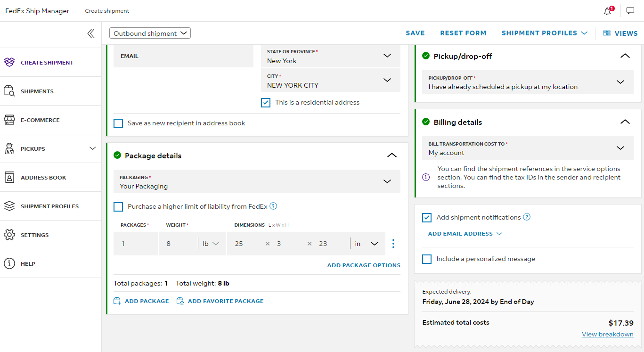Check Include a personalized message
Screen dimensions: 644x352
pyautogui.click(x=427, y=259)
